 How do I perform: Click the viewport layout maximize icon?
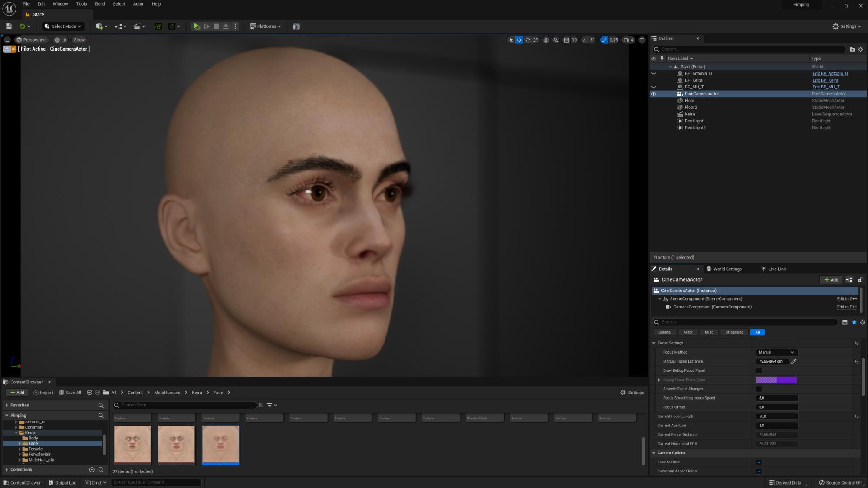coord(642,40)
